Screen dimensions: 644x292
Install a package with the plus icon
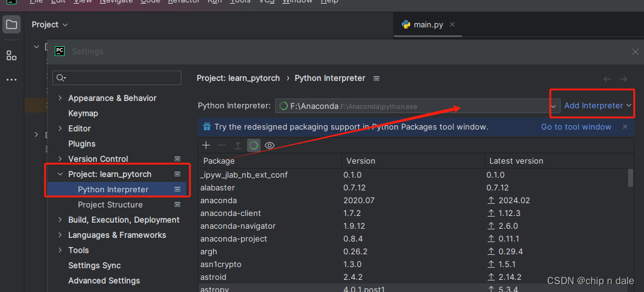point(206,145)
